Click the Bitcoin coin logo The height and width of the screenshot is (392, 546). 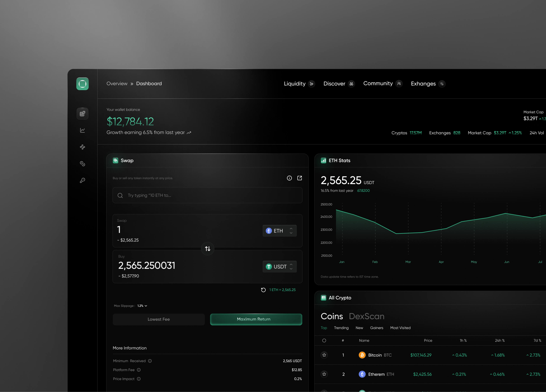pos(362,355)
